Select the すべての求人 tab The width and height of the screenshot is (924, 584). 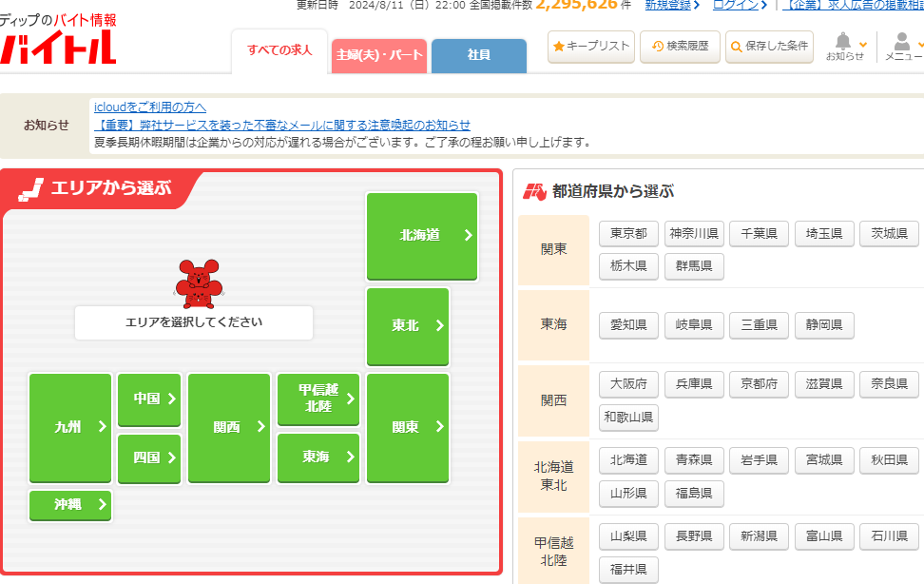[279, 50]
